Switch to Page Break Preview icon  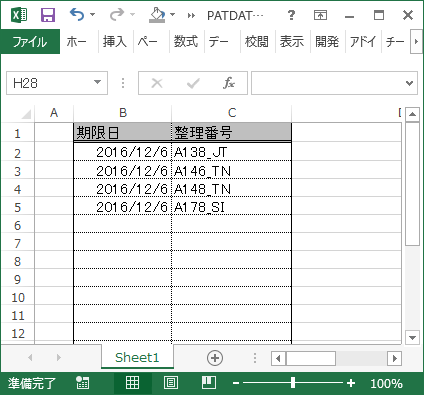(209, 383)
